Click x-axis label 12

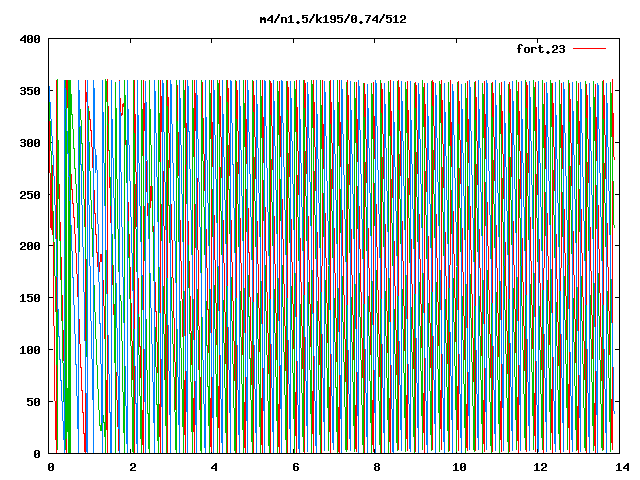[x=540, y=467]
